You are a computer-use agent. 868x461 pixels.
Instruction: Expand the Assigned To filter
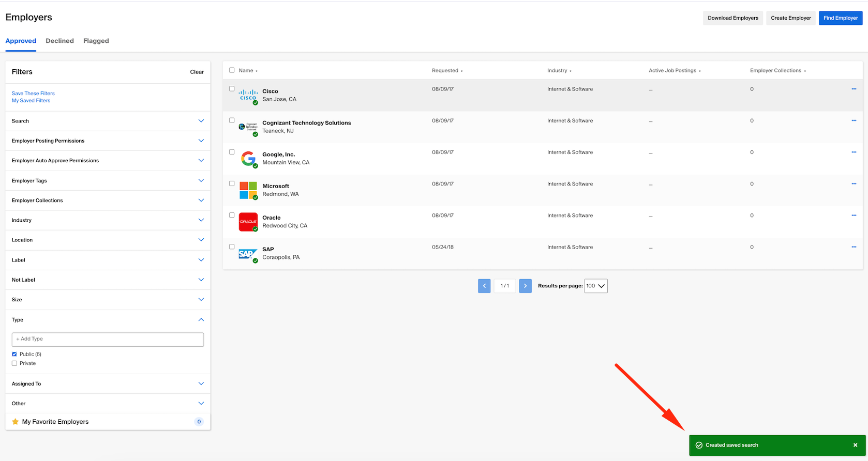[108, 384]
